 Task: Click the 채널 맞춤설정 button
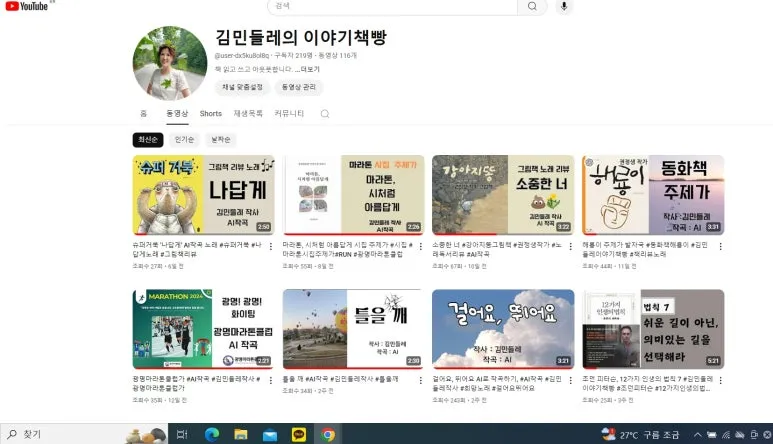242,87
